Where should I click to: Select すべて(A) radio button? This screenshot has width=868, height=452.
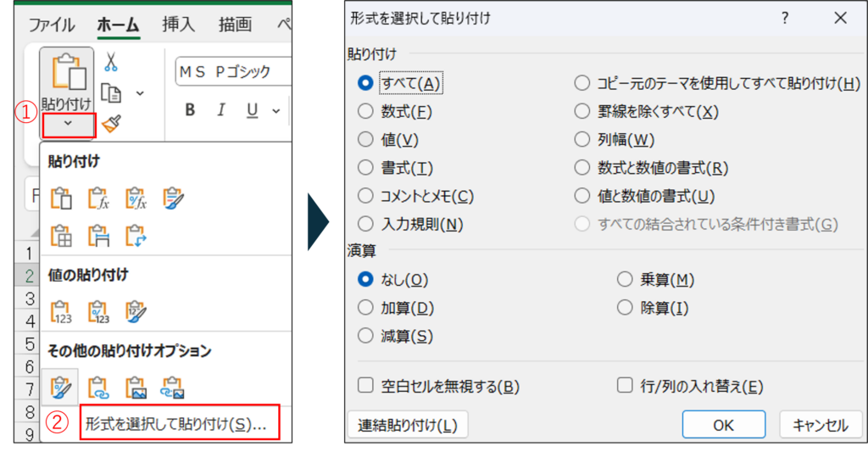[365, 83]
